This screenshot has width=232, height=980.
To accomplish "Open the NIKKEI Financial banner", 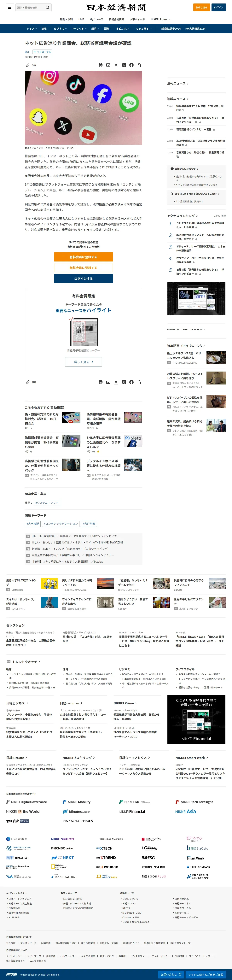I will (196, 719).
